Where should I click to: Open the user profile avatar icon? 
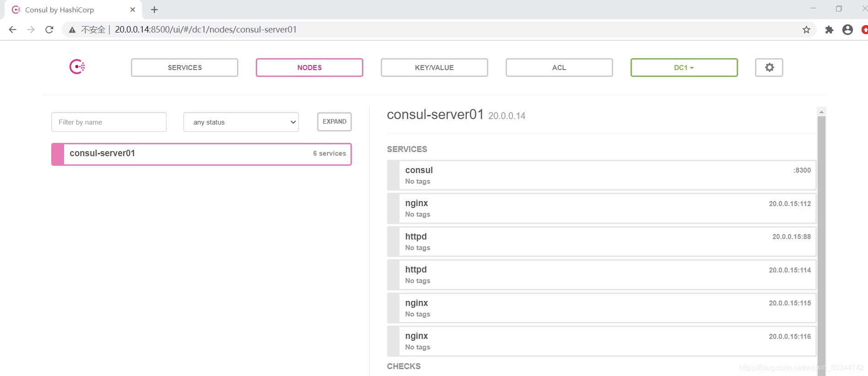(x=847, y=29)
